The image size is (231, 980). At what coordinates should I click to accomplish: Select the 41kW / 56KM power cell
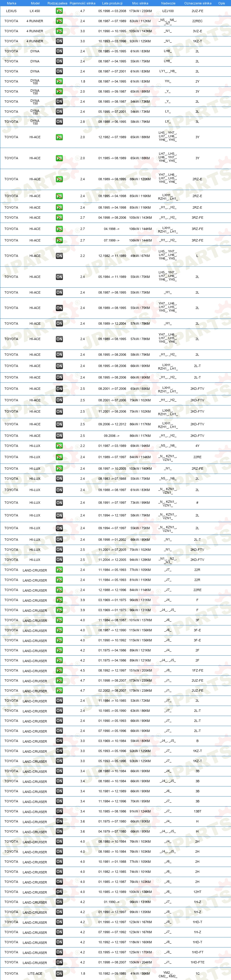[140, 974]
